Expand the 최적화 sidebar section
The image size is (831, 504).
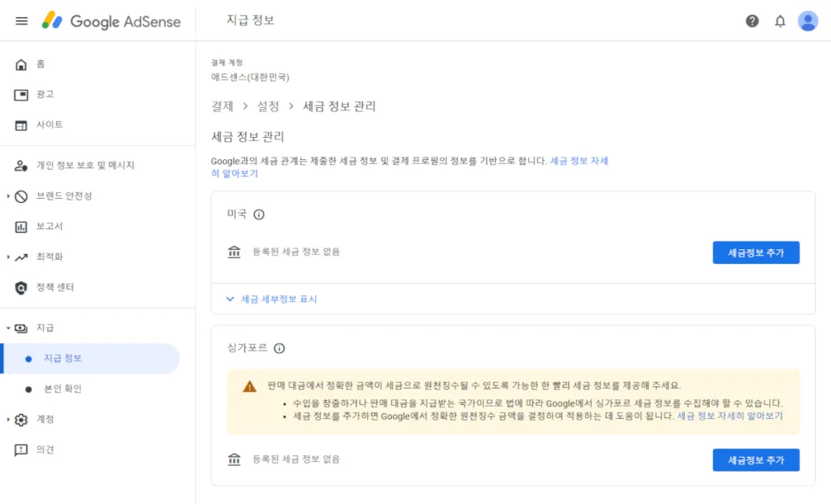click(x=9, y=257)
